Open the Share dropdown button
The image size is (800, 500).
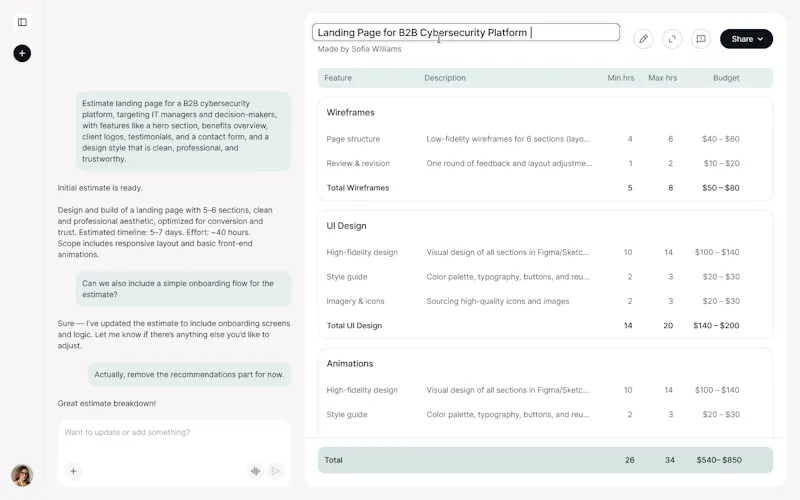coord(746,39)
